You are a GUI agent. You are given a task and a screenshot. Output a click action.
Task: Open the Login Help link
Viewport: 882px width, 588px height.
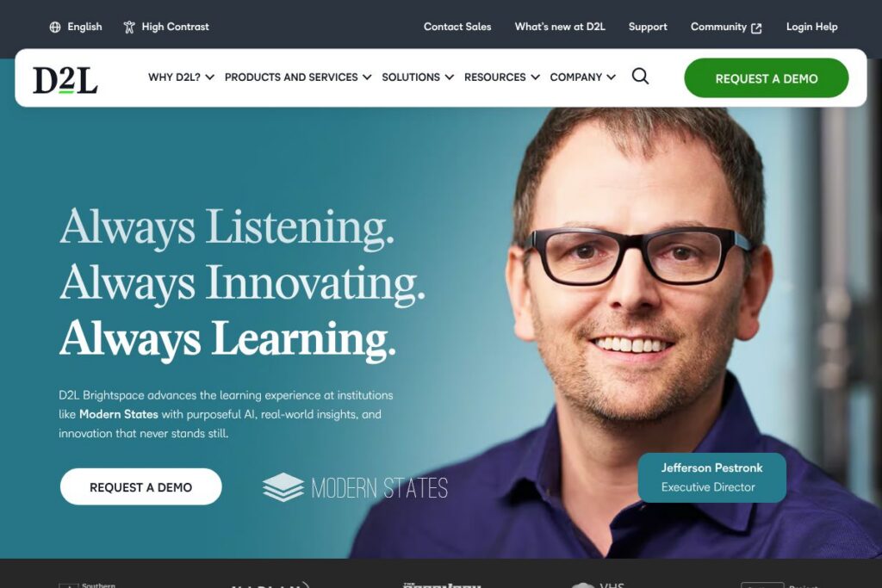(x=811, y=27)
